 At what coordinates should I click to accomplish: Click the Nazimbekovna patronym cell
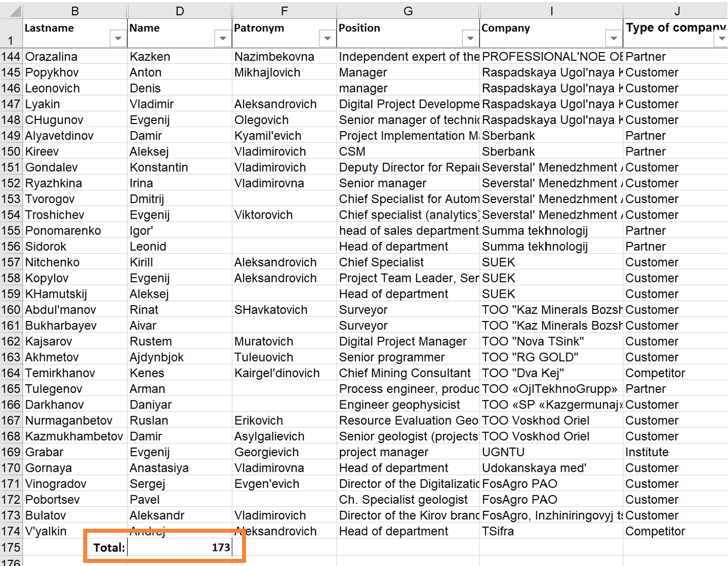pos(285,56)
